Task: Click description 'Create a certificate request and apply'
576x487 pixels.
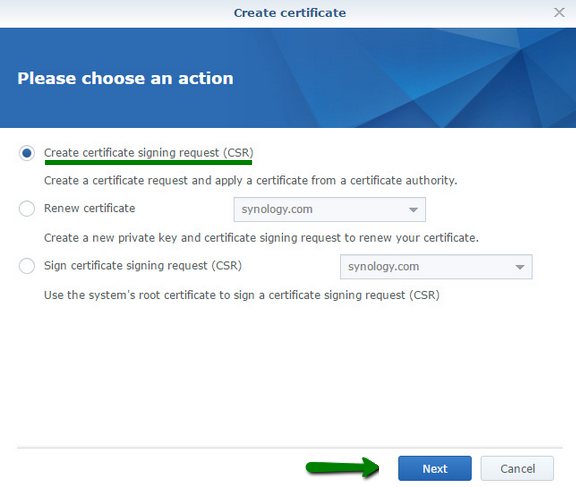Action: 251,180
